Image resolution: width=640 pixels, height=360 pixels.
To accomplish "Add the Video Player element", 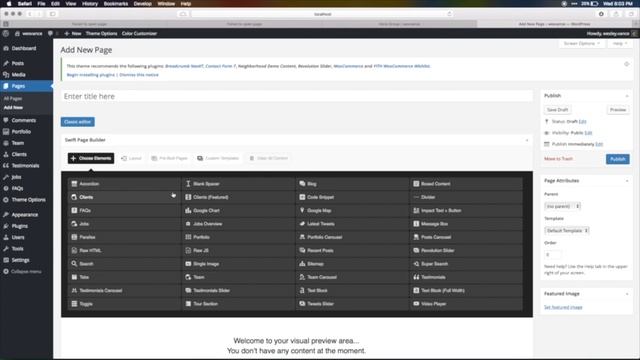I will [x=466, y=304].
